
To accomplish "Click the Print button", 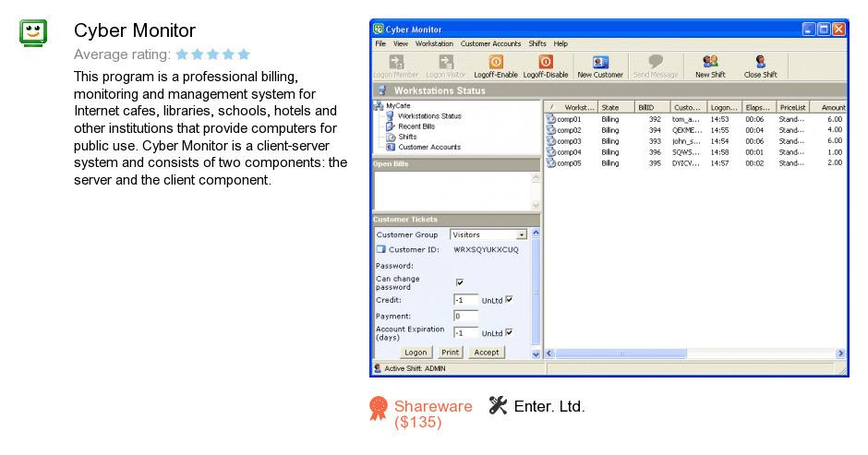I will coord(450,352).
